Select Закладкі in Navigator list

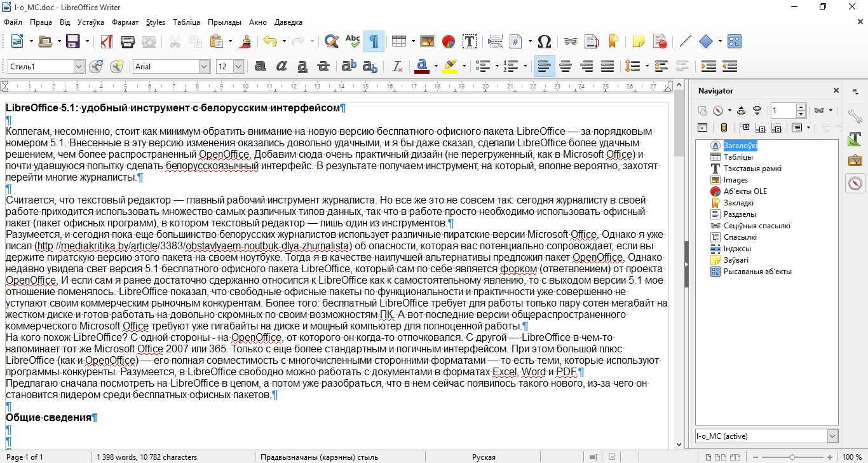738,203
